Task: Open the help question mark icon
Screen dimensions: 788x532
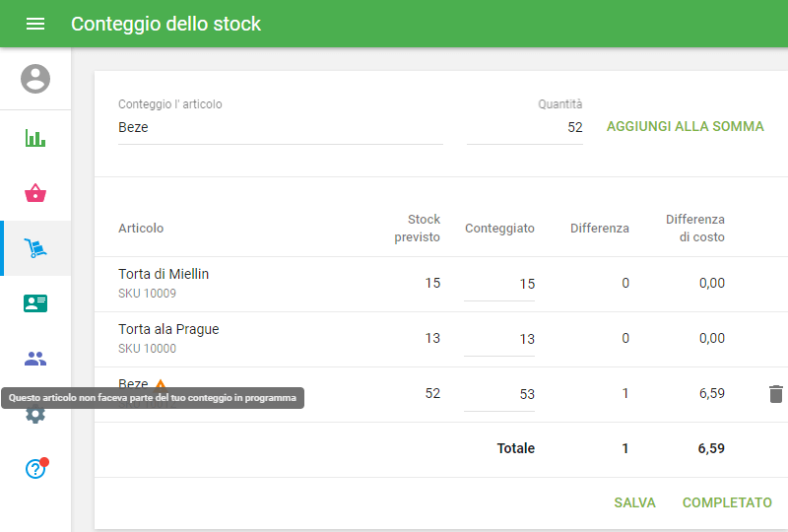Action: (x=35, y=469)
